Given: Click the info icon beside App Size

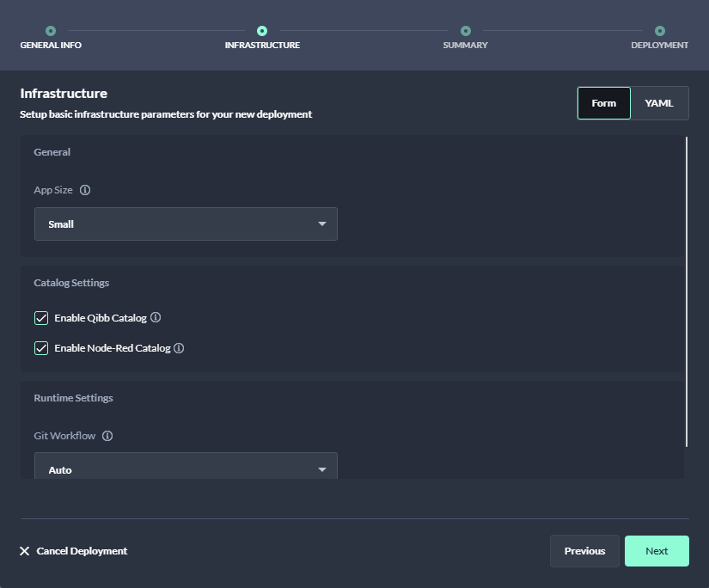Looking at the screenshot, I should [x=85, y=190].
